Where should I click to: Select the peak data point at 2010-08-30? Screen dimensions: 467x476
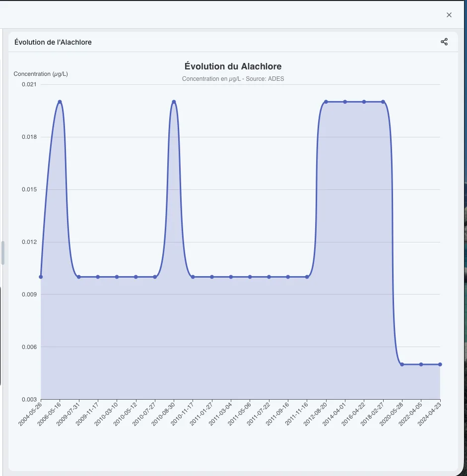pyautogui.click(x=174, y=102)
